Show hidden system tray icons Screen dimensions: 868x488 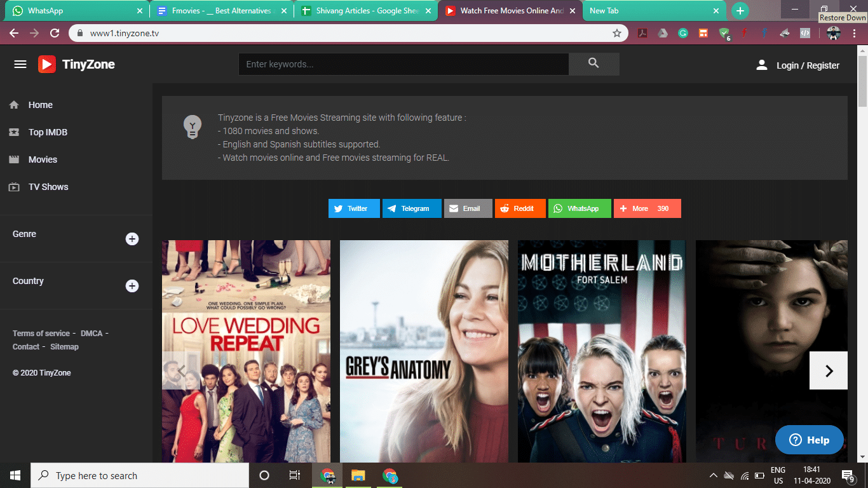point(713,475)
